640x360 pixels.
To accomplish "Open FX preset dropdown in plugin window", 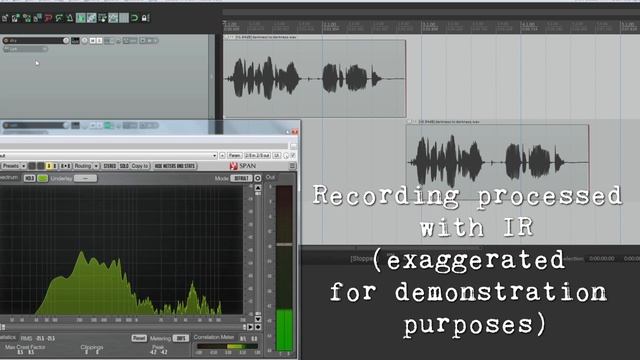I will [x=215, y=156].
